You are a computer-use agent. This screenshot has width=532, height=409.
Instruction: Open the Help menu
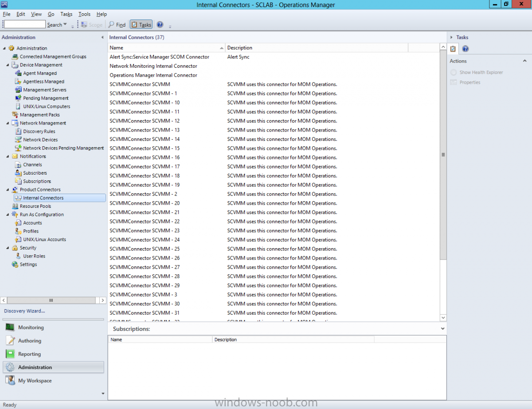click(x=102, y=14)
